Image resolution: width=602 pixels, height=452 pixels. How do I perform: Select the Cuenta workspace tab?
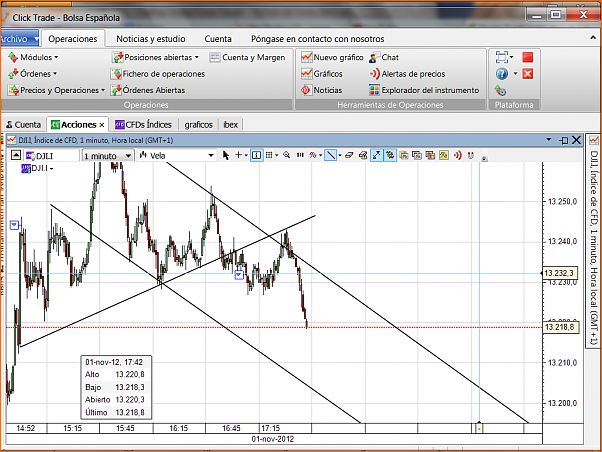[x=23, y=125]
